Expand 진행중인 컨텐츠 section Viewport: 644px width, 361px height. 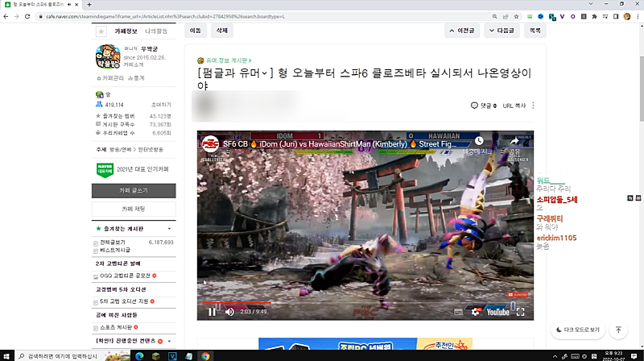pyautogui.click(x=169, y=341)
